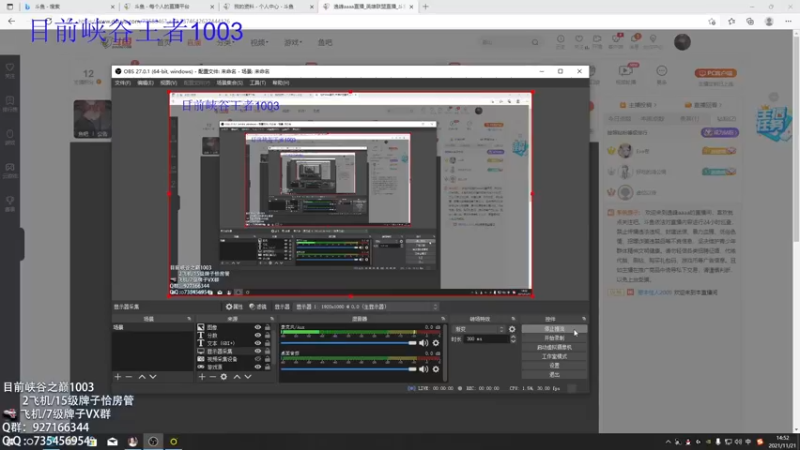Image resolution: width=800 pixels, height=450 pixels.
Task: Expand the 分类 dropdown on Douyu nav
Action: [224, 42]
